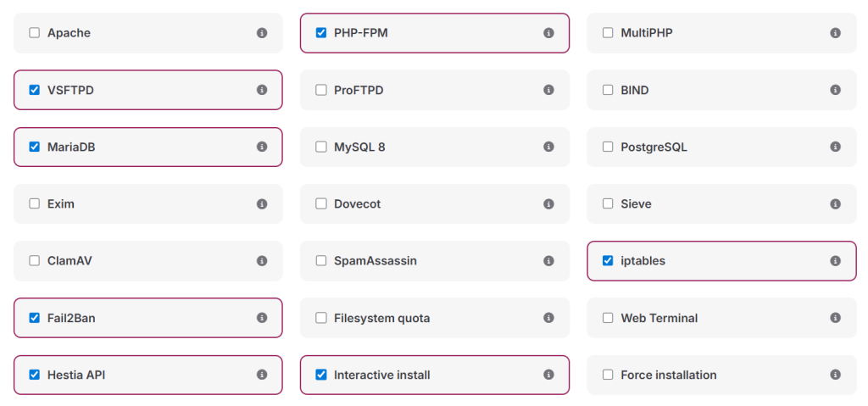The image size is (868, 406).
Task: Open info tooltip for PHP-FPM
Action: 548,33
